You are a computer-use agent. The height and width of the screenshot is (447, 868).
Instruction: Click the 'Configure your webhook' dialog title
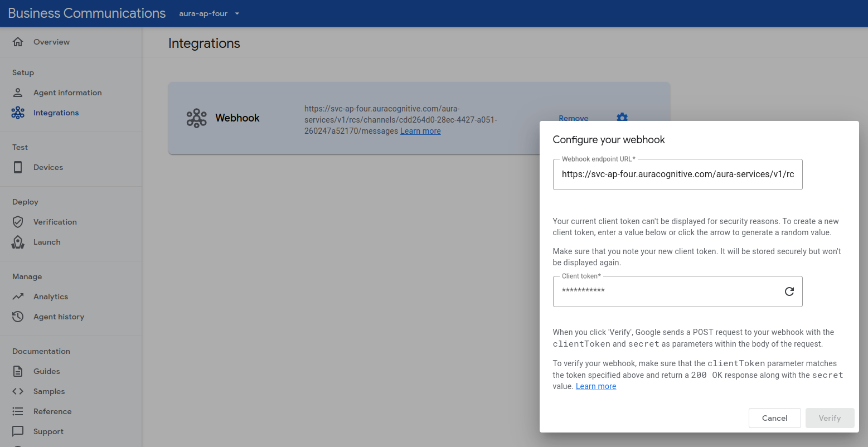pyautogui.click(x=609, y=140)
